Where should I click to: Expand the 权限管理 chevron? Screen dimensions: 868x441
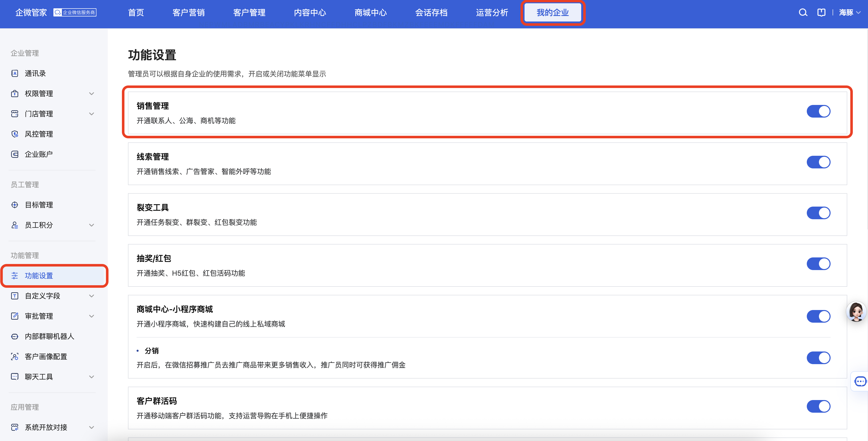click(91, 94)
